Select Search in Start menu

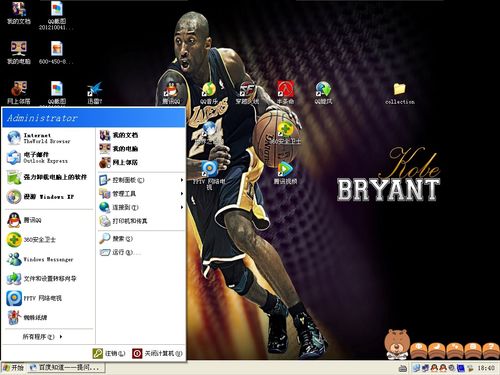(141, 239)
